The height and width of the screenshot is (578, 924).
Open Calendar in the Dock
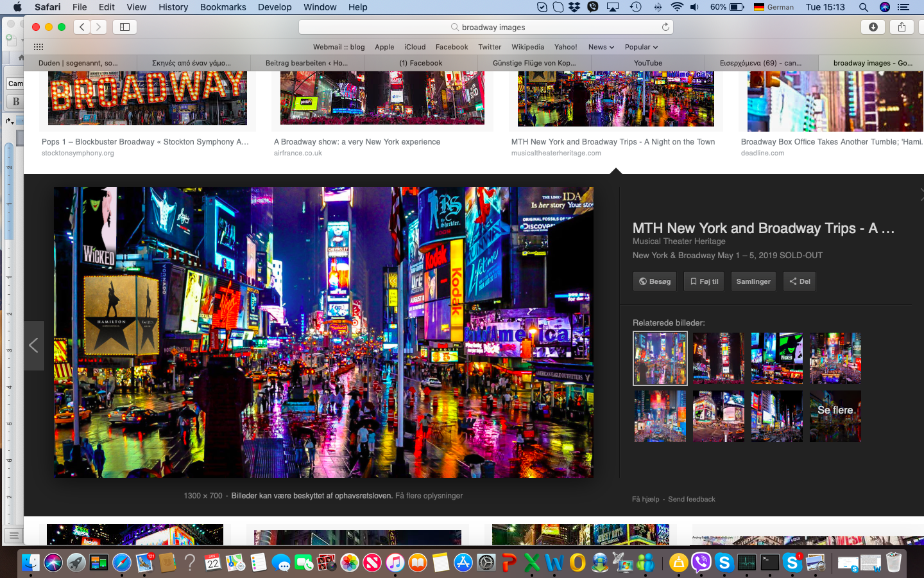pos(213,563)
